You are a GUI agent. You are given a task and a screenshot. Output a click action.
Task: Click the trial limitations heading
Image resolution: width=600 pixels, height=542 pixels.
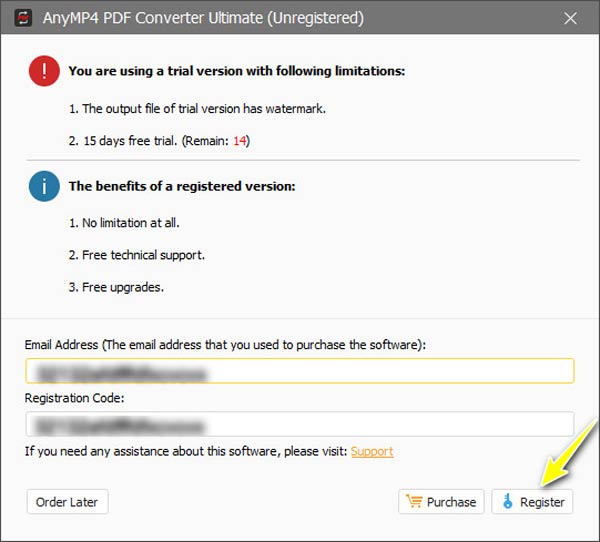[236, 71]
